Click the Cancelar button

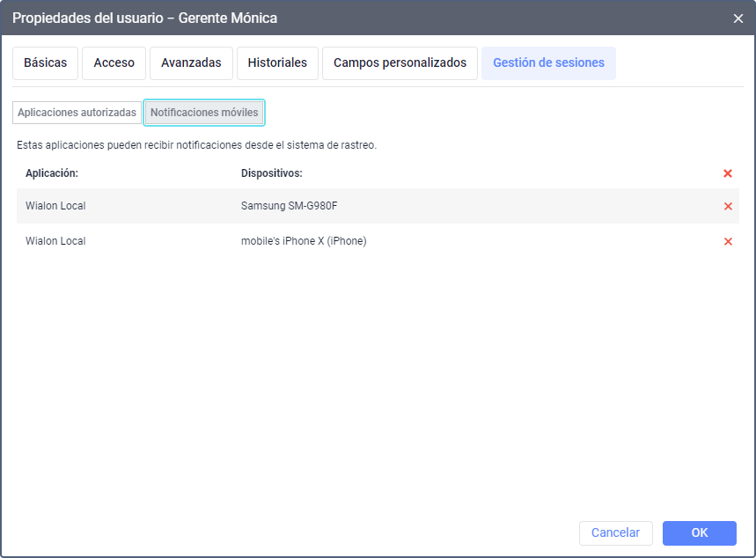[x=615, y=532]
